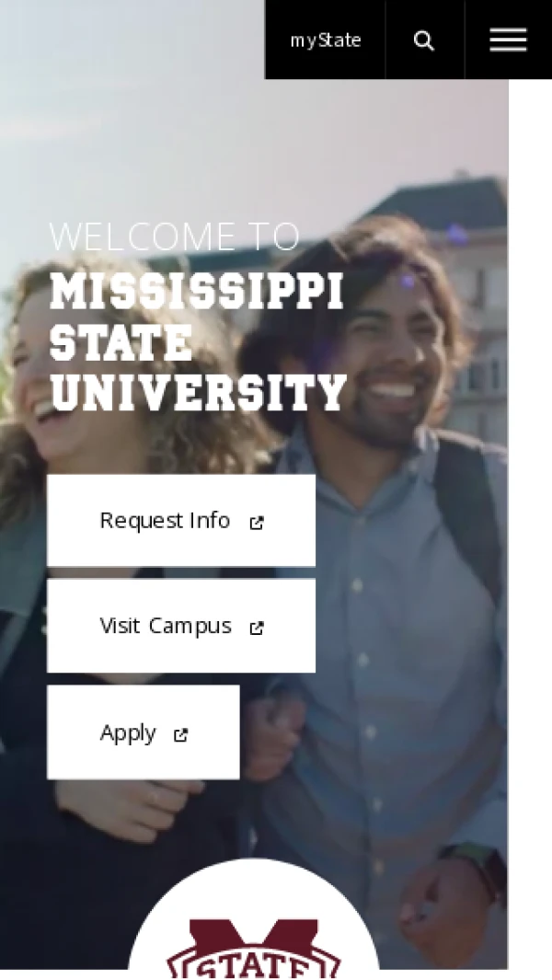Click external-link icon beside Request Info
Screen dimensions: 552x980
pyautogui.click(x=257, y=523)
